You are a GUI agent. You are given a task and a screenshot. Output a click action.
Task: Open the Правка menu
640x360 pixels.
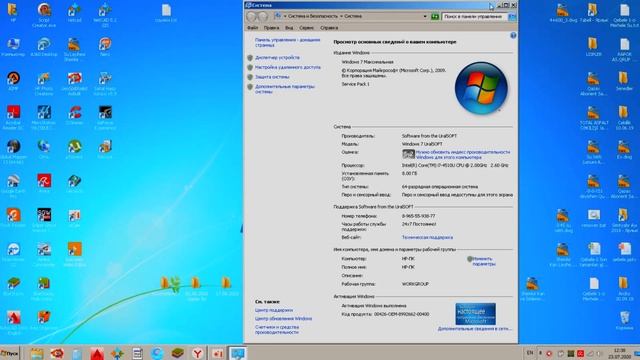[271, 28]
